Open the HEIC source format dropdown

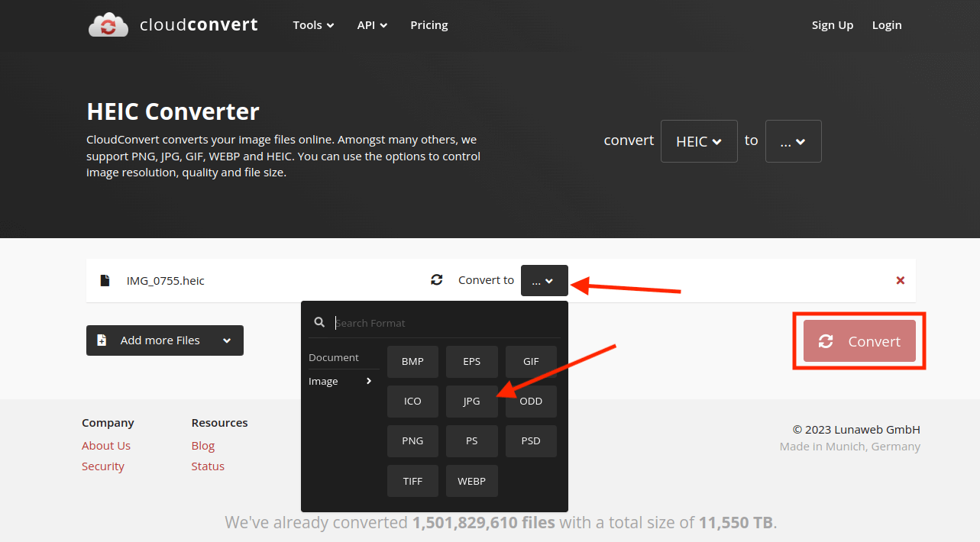point(699,141)
